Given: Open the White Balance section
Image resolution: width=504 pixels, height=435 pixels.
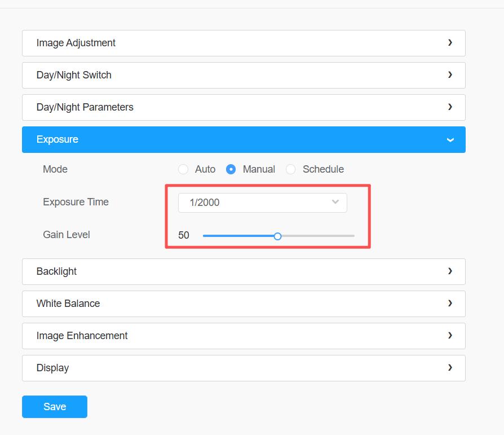Looking at the screenshot, I should [244, 304].
